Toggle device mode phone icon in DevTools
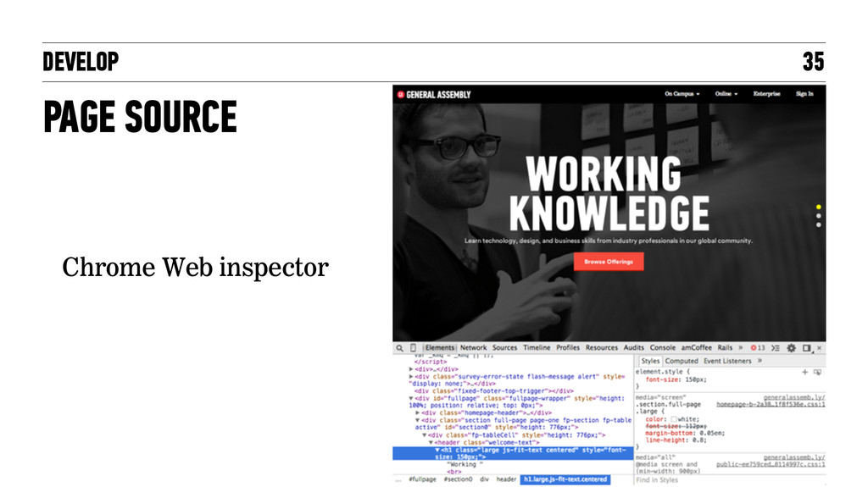The image size is (868, 487). (413, 348)
